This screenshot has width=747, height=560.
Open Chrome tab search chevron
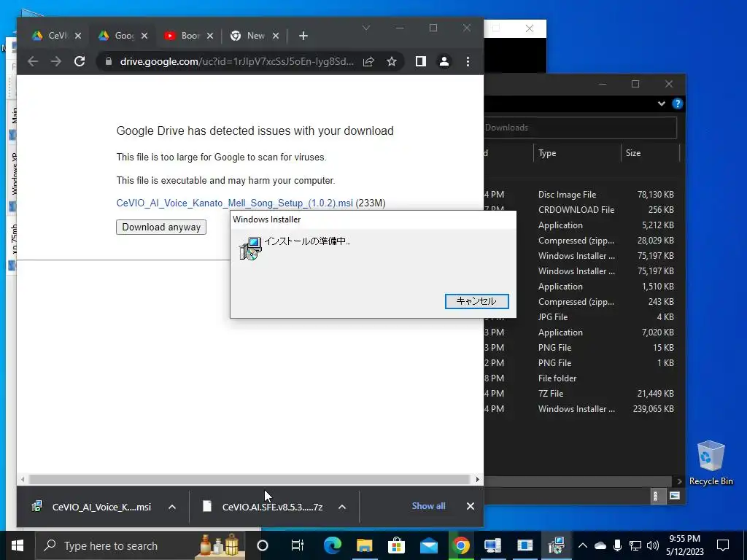pos(366,28)
